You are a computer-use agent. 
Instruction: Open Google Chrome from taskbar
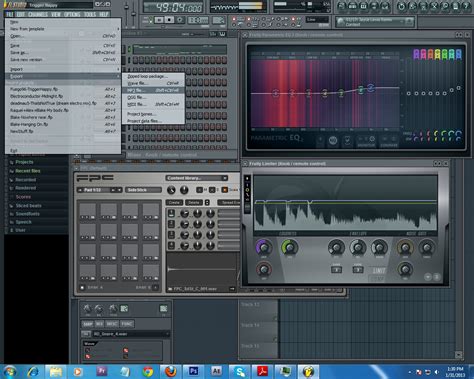coord(148,371)
